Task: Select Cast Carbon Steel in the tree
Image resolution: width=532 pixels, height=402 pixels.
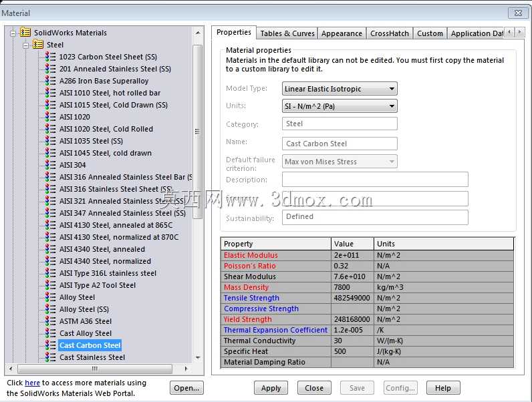Action: (90, 345)
